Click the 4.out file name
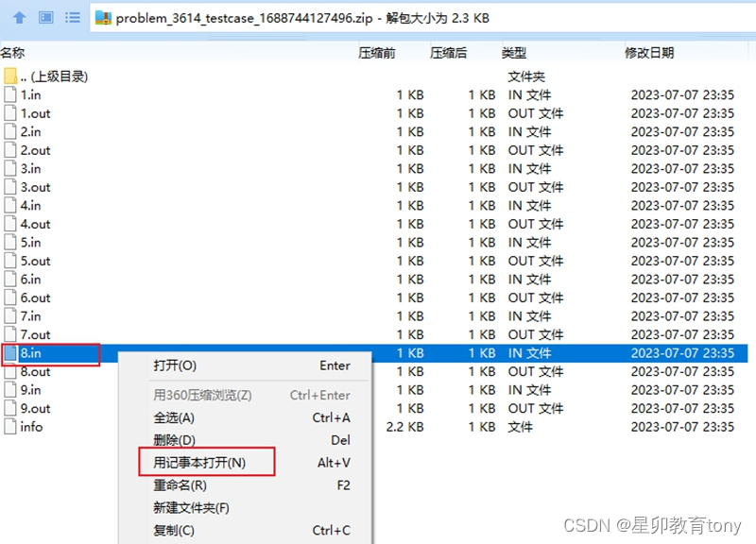The width and height of the screenshot is (756, 544). [x=35, y=224]
